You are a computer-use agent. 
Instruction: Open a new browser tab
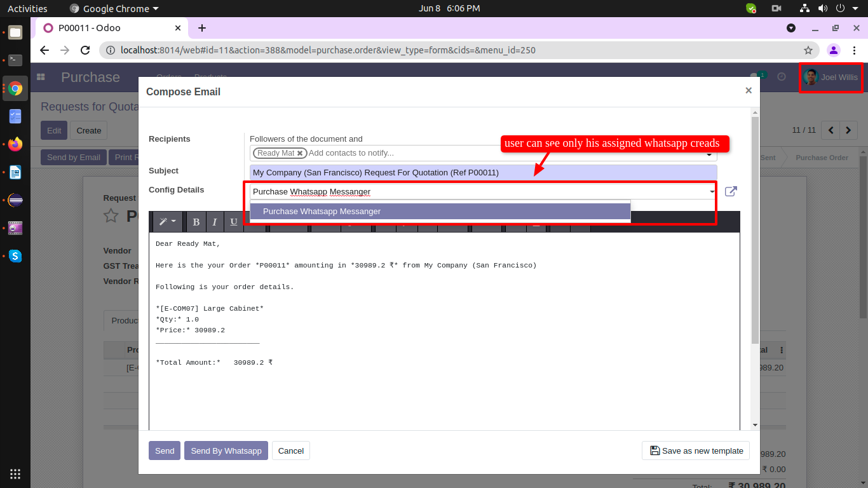click(202, 28)
